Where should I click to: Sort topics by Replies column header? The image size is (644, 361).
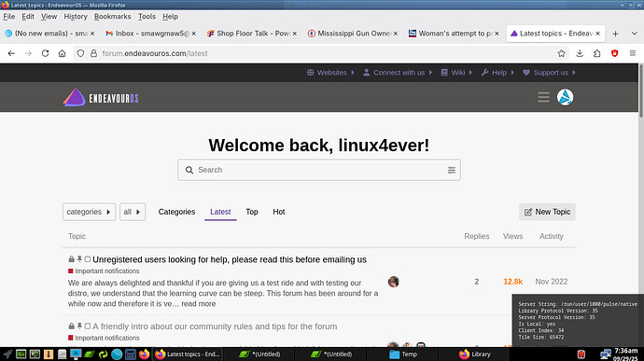pos(476,236)
